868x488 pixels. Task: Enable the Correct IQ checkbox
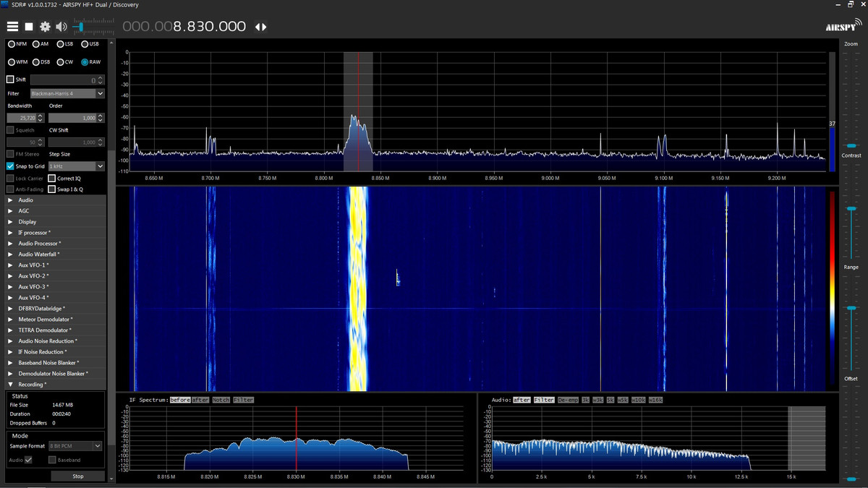[52, 178]
